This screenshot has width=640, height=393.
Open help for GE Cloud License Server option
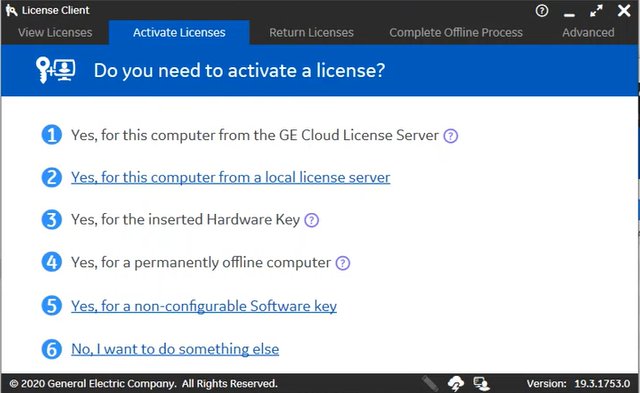(x=451, y=136)
